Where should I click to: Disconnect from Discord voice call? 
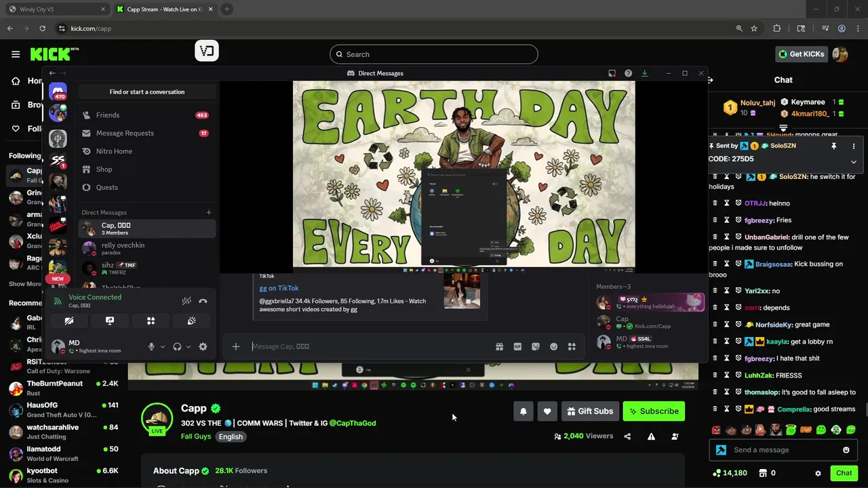point(203,301)
